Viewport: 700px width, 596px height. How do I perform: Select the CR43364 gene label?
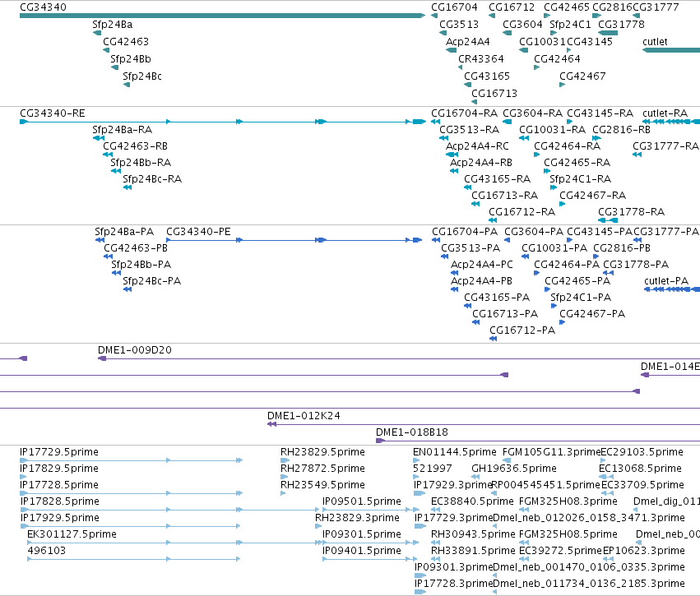click(x=481, y=59)
